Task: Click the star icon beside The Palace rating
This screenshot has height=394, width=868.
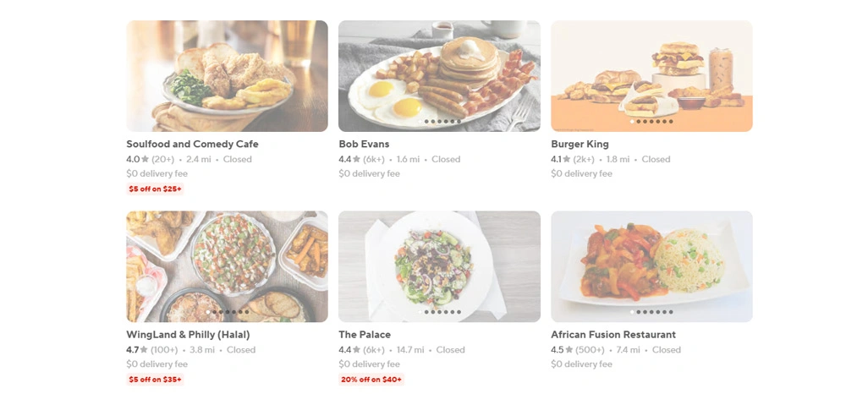Action: (x=358, y=350)
